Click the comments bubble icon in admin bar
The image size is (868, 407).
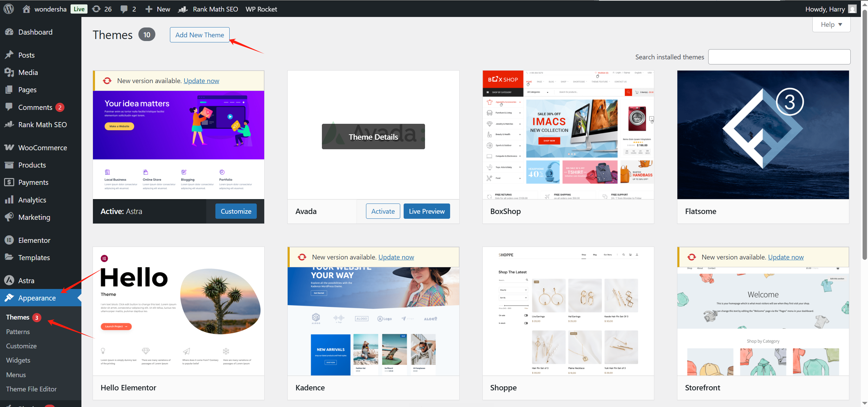click(x=124, y=9)
